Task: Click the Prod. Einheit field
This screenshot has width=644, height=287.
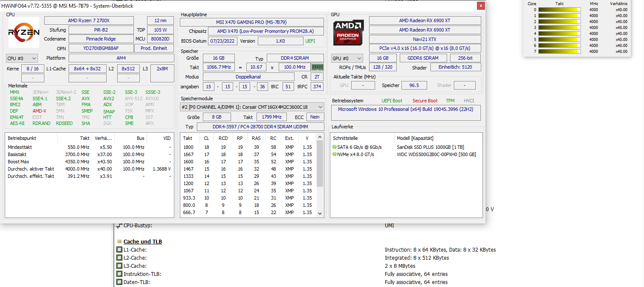Action: tap(154, 48)
